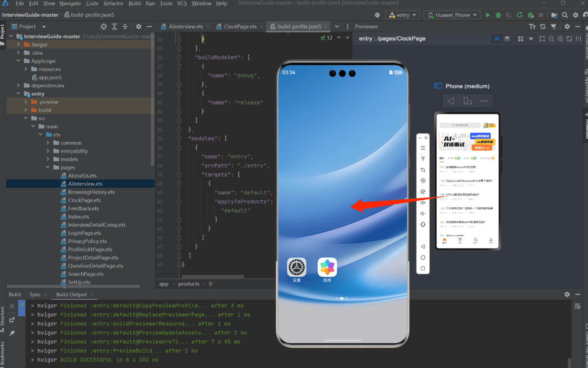
Task: Collapse the pages folder
Action: (x=48, y=167)
